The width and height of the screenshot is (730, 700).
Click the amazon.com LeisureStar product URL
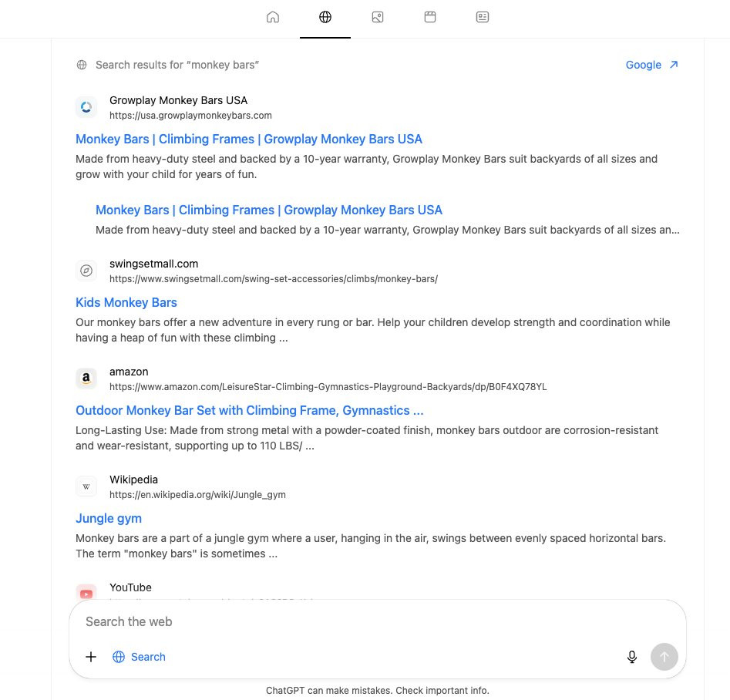pyautogui.click(x=328, y=387)
